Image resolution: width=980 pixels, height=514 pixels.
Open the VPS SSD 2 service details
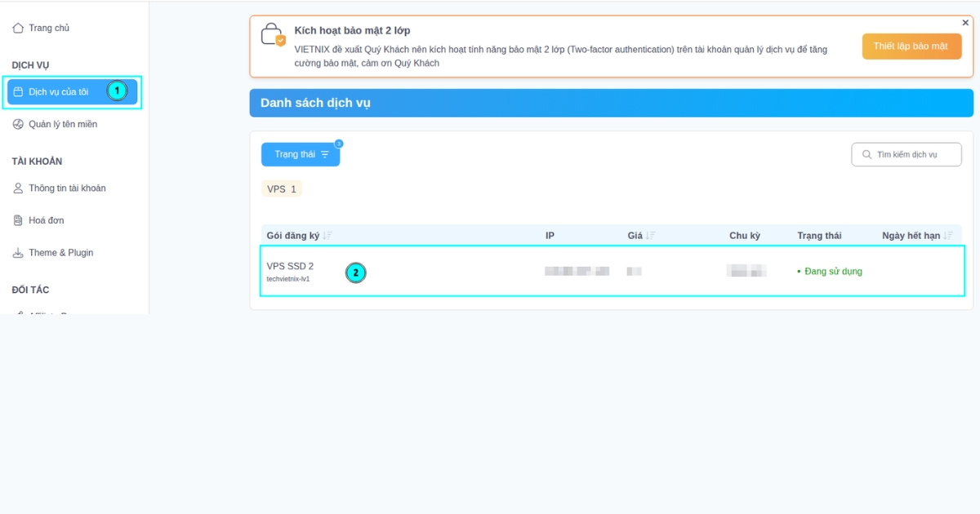coord(289,265)
